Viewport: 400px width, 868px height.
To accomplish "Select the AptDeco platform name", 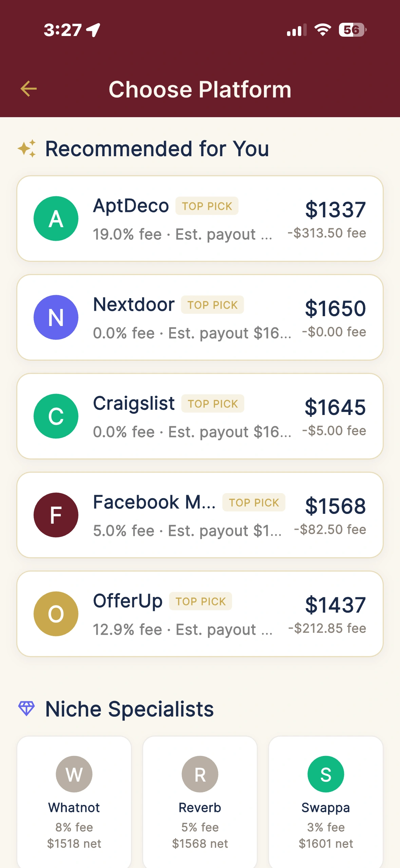I will (131, 206).
